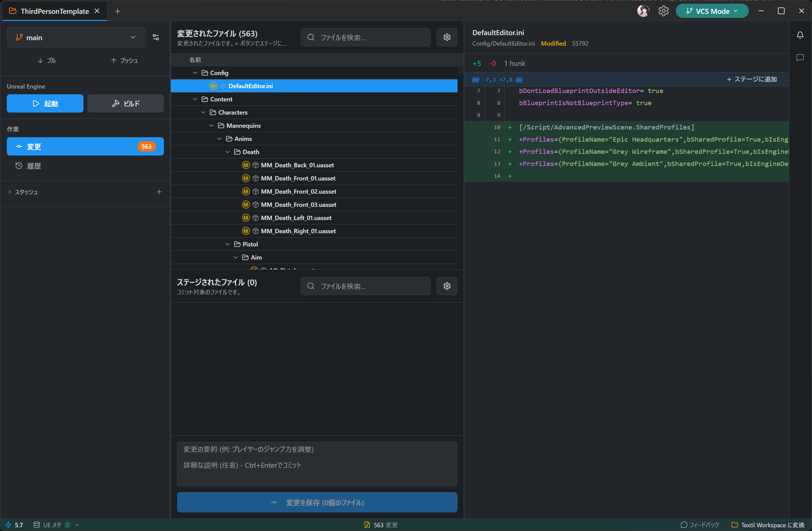
Task: Open new project tab with plus icon
Action: 117,11
